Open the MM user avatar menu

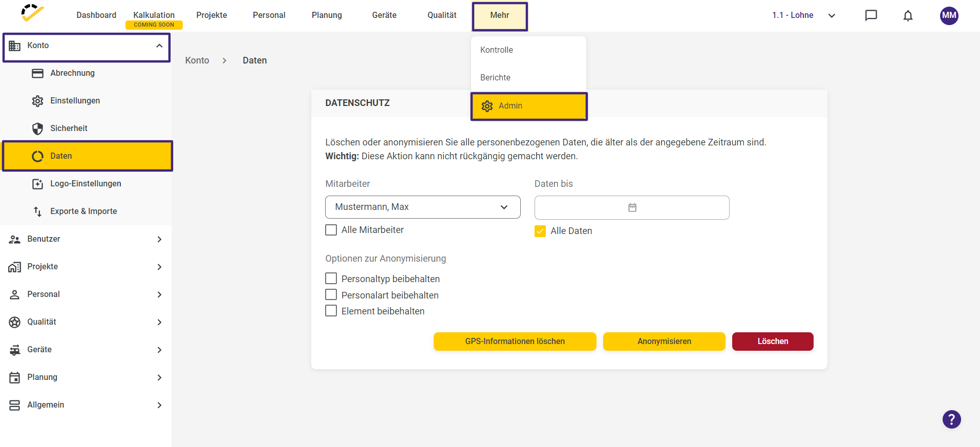pyautogui.click(x=949, y=15)
